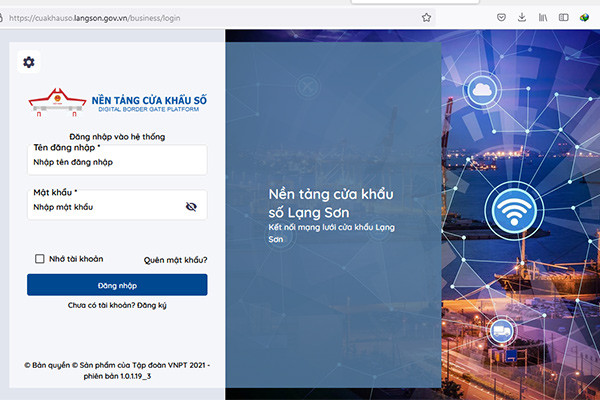Open the 'Quên mật khẩu?' link

tap(175, 260)
